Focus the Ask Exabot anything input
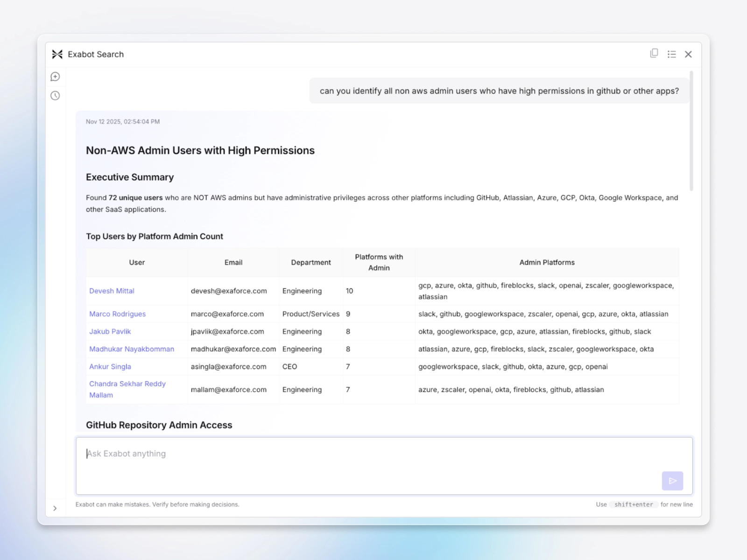Viewport: 747px width, 560px height. [x=384, y=466]
